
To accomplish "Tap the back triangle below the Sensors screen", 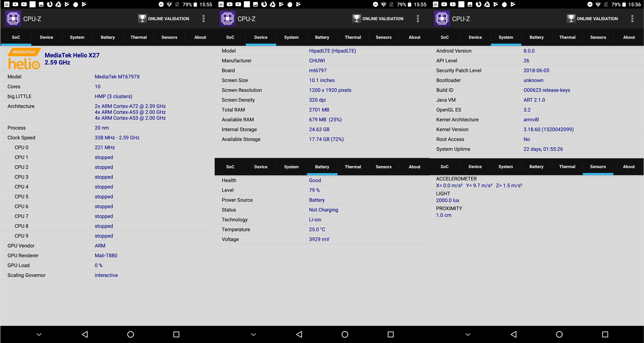I will (514, 334).
